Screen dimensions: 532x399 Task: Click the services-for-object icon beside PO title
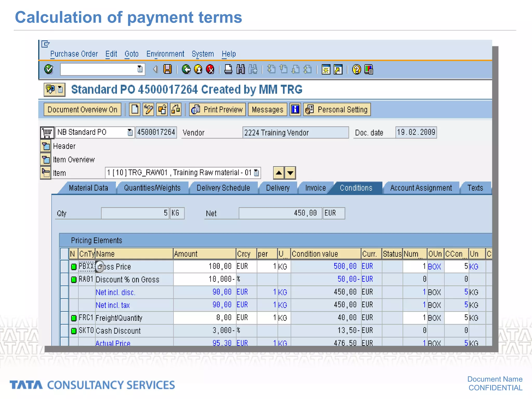[54, 90]
